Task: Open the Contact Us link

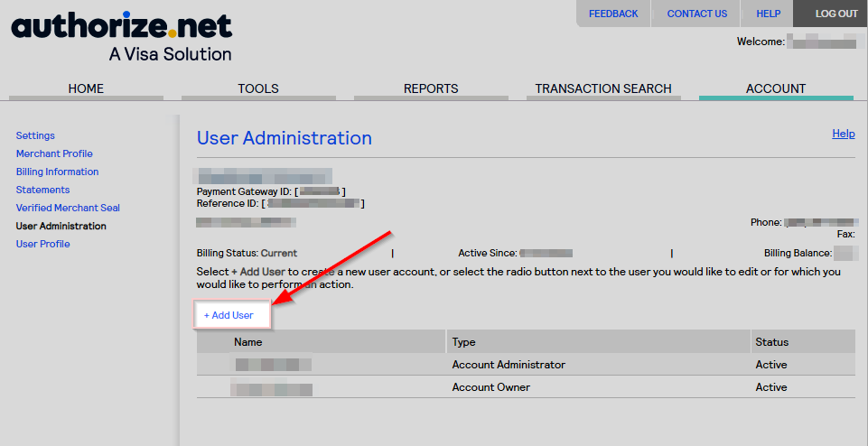Action: [x=697, y=14]
